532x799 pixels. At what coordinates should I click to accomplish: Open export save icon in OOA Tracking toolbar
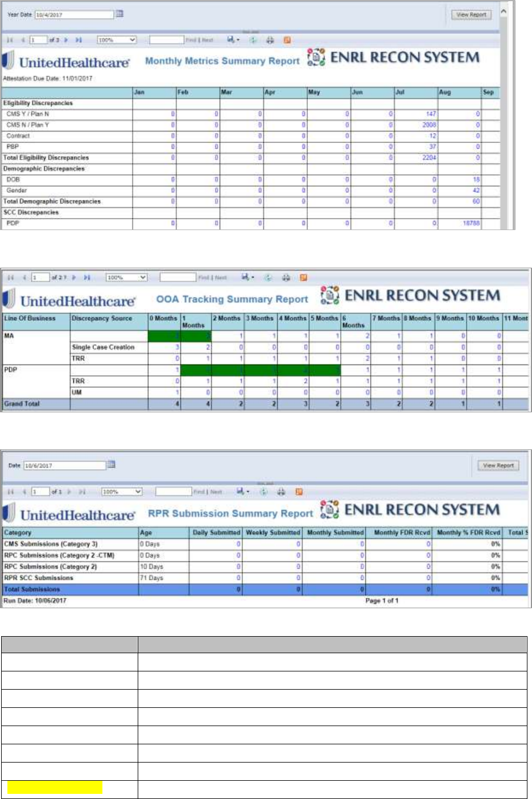click(248, 277)
